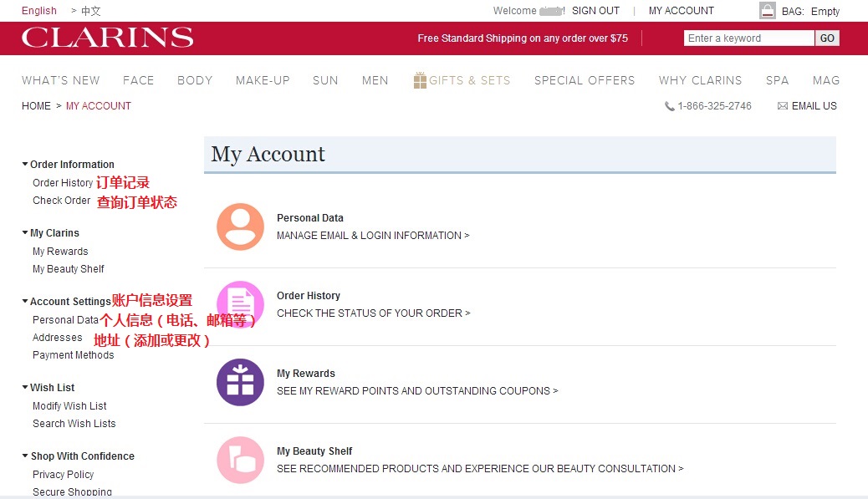Open Privacy Policy in the sidebar
The height and width of the screenshot is (499, 868).
pyautogui.click(x=63, y=475)
